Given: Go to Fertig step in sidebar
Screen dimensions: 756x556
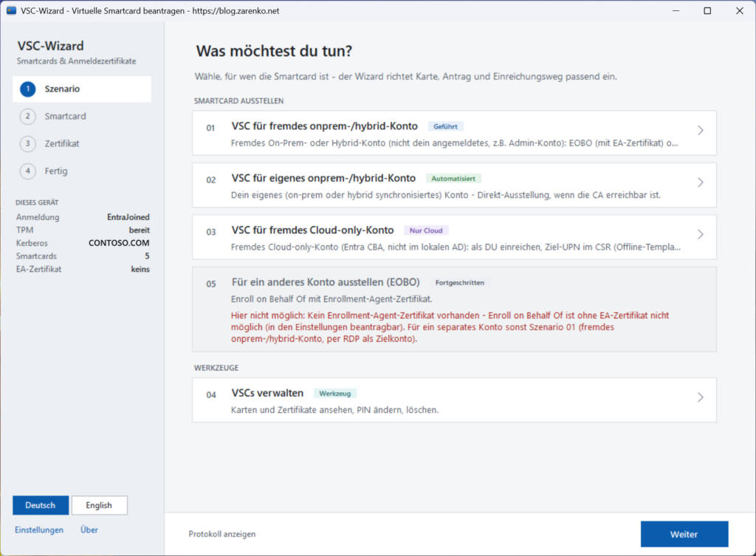Looking at the screenshot, I should (82, 171).
